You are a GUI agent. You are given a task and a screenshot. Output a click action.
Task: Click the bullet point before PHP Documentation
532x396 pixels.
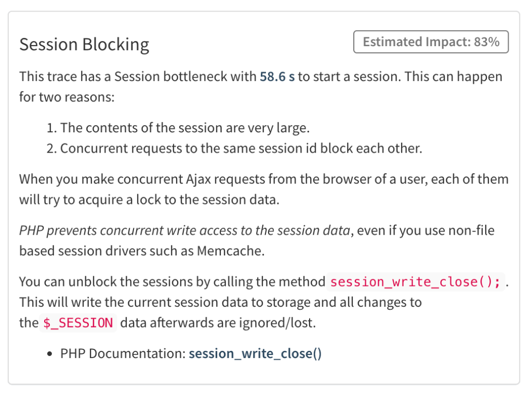click(50, 354)
